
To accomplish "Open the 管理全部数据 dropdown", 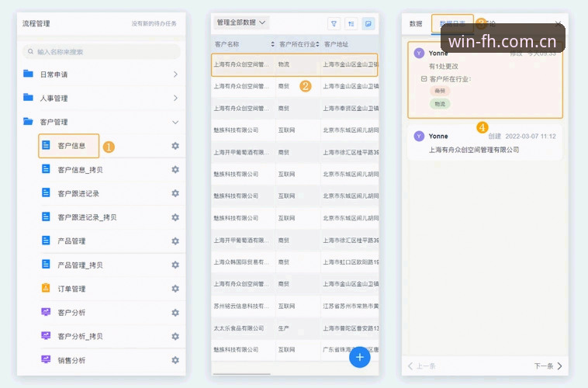I will point(241,23).
